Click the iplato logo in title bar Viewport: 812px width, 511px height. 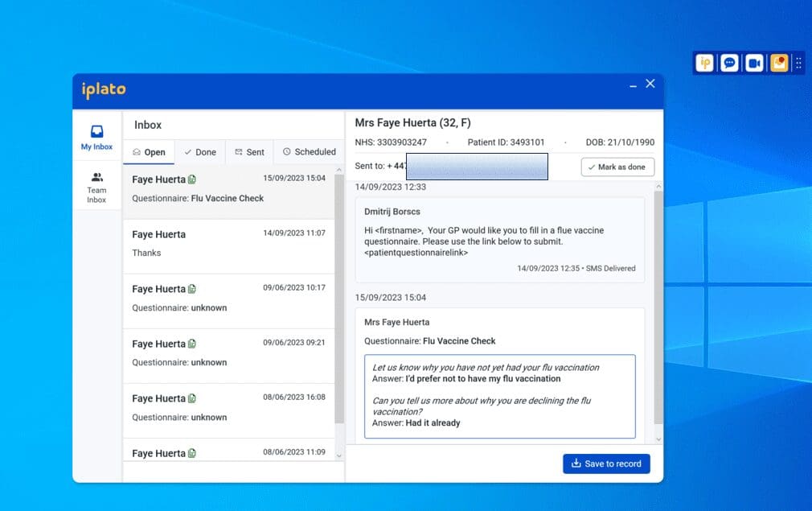coord(104,89)
